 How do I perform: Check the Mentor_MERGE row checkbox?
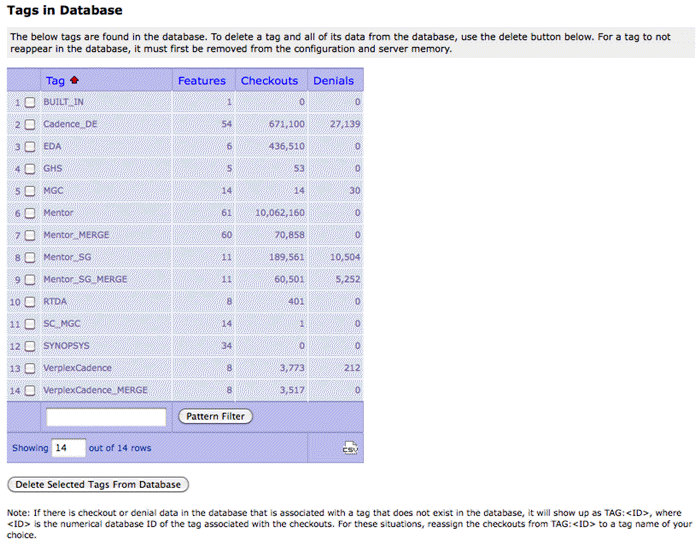30,235
